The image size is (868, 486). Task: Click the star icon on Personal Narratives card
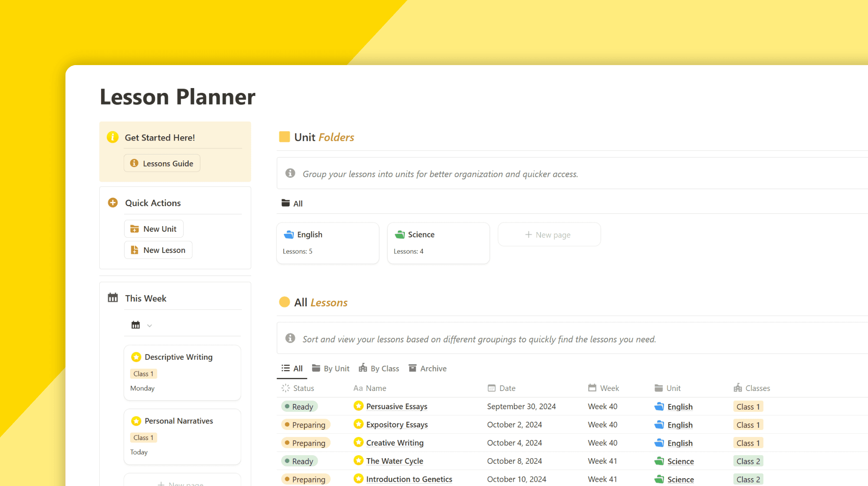point(136,421)
